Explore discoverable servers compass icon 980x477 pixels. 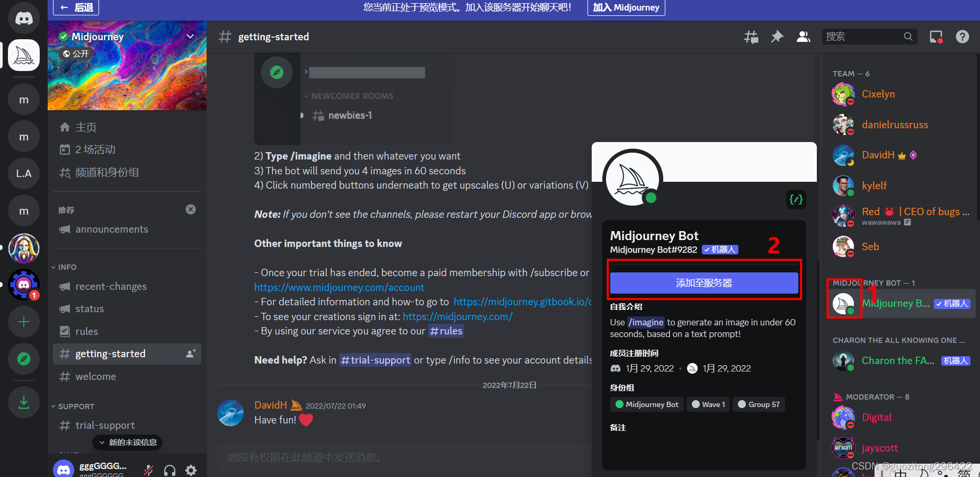tap(24, 359)
